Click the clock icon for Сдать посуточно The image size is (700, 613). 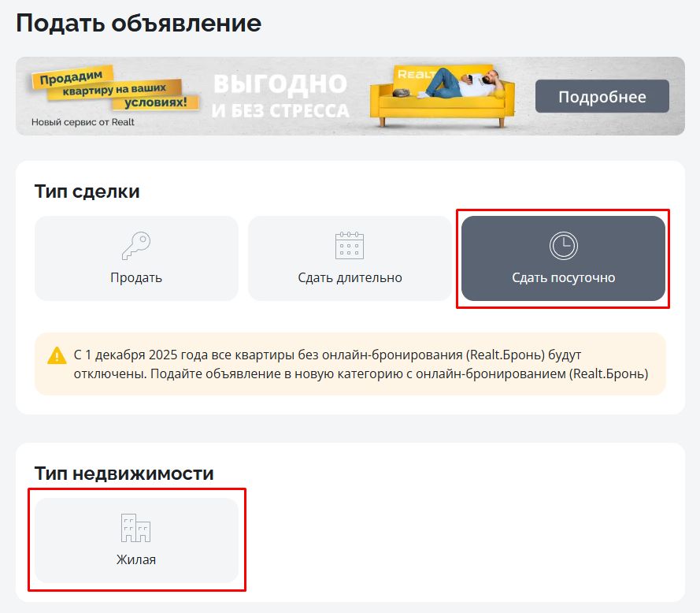563,246
